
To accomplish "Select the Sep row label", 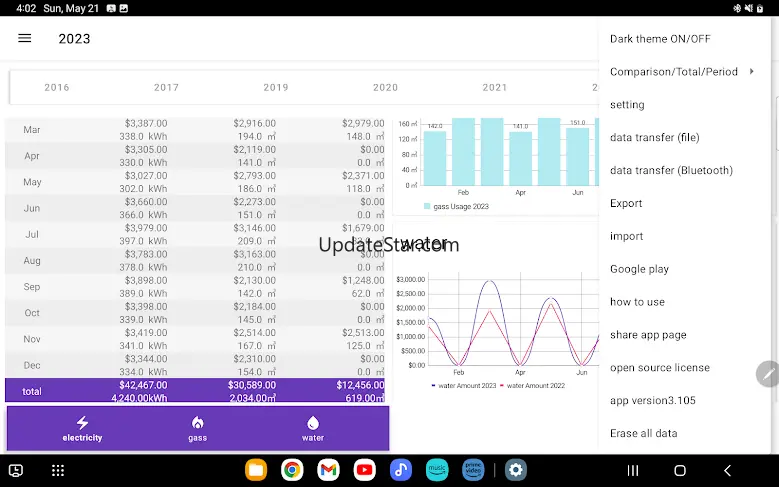I will click(32, 287).
